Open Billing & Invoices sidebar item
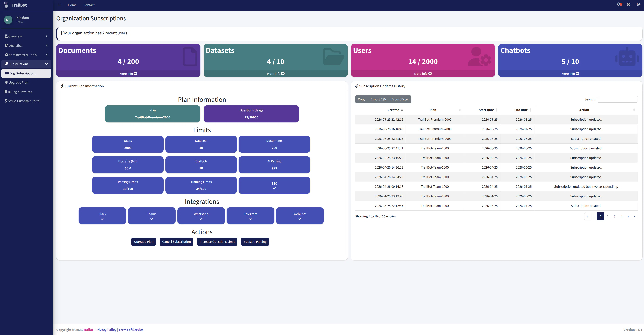The image size is (644, 335). 26,92
